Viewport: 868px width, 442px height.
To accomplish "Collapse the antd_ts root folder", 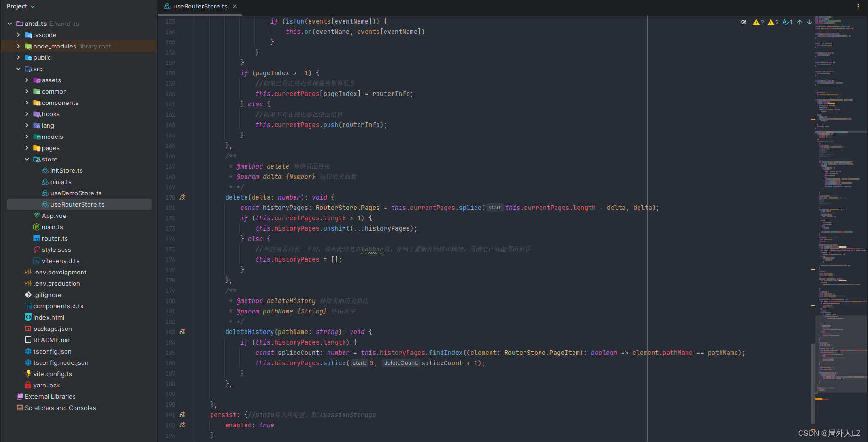I will point(10,24).
